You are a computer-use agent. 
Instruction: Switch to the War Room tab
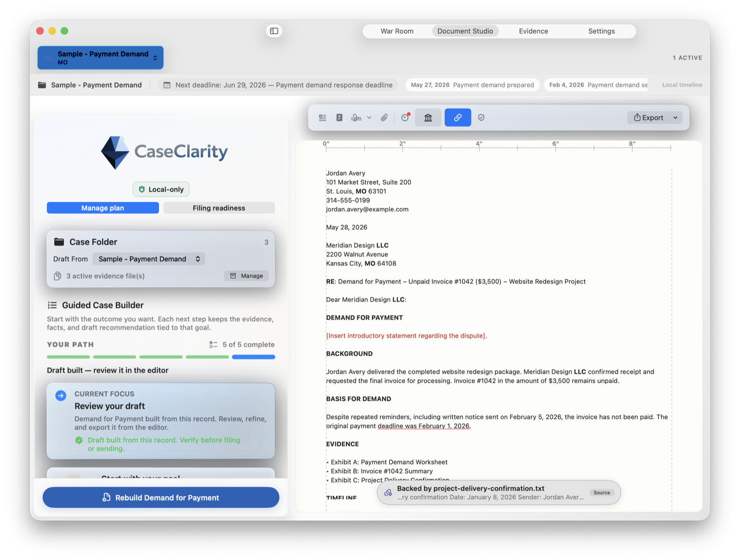pyautogui.click(x=397, y=31)
